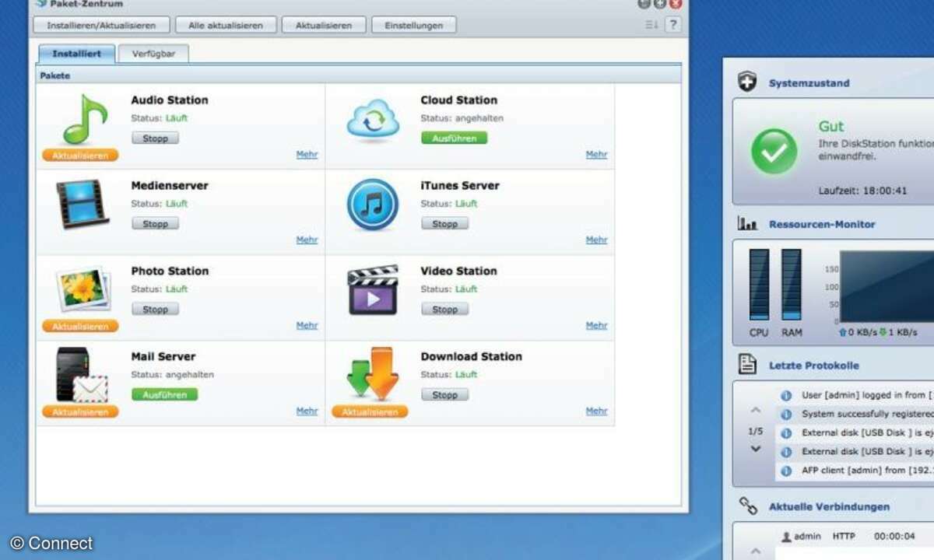Open Mehr link for Photo Station
This screenshot has height=560, width=934.
coord(307,326)
